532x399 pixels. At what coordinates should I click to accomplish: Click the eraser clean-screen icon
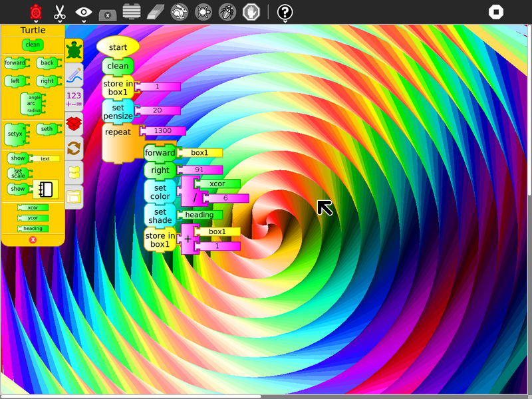[x=155, y=11]
